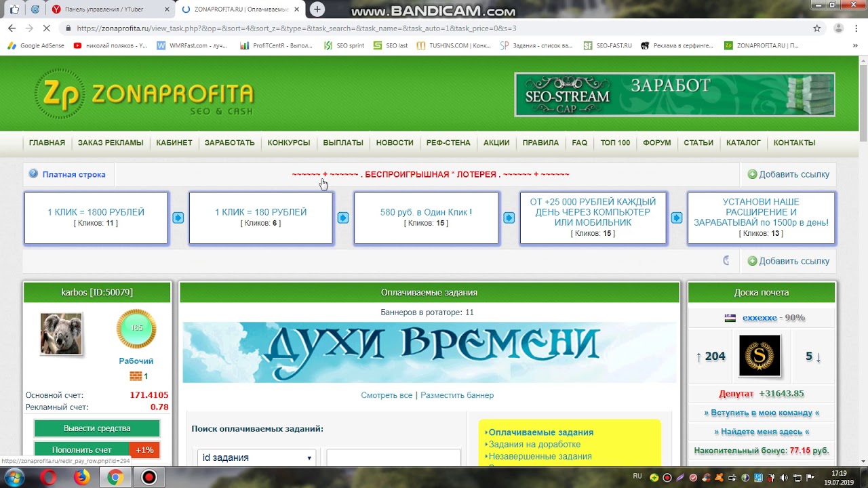Click the exxexxe user link
Viewport: 868px width, 488px height.
(759, 318)
